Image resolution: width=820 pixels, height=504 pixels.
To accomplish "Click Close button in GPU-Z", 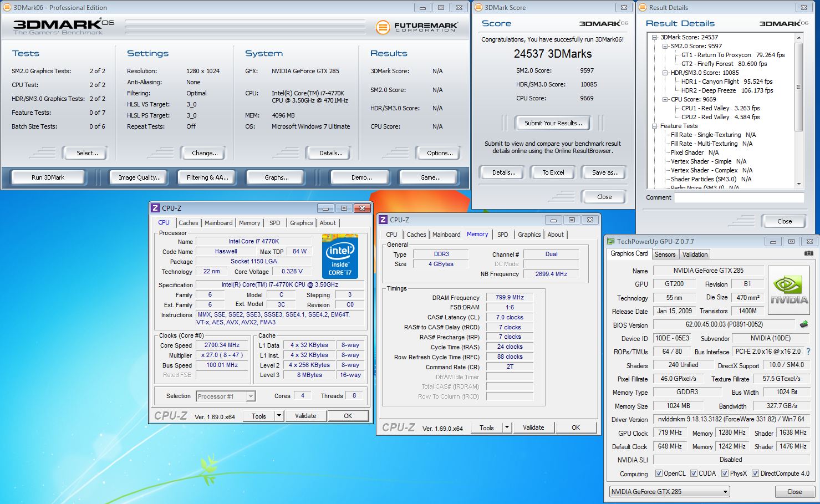I will (x=794, y=492).
